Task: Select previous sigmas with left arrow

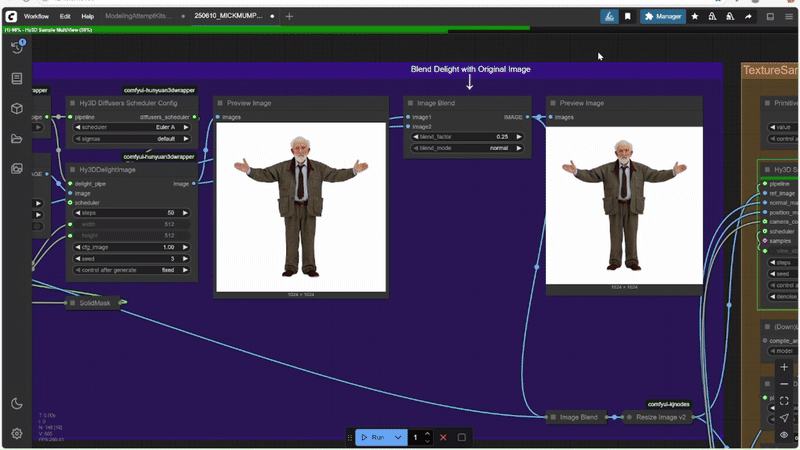Action: pyautogui.click(x=78, y=139)
